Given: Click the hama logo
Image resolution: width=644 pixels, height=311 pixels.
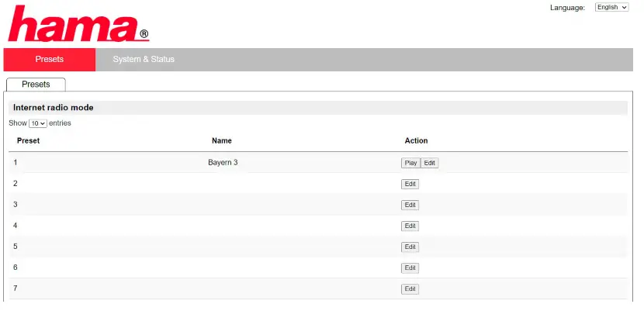Looking at the screenshot, I should [78, 24].
